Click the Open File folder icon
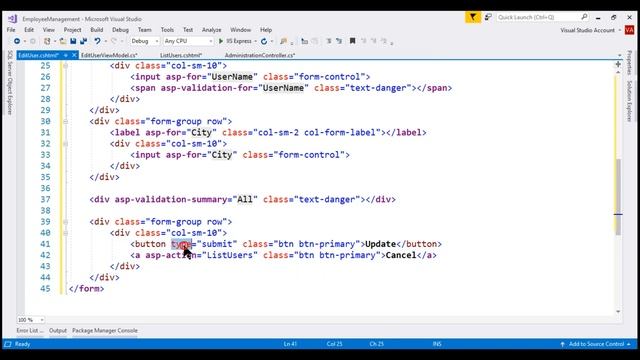Image resolution: width=640 pixels, height=360 pixels. pyautogui.click(x=62, y=41)
